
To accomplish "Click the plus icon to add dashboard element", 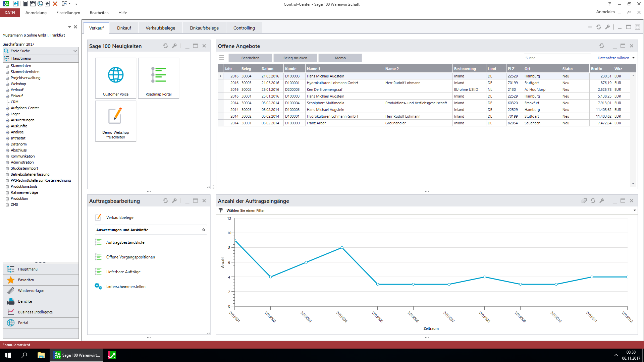I will click(x=590, y=27).
